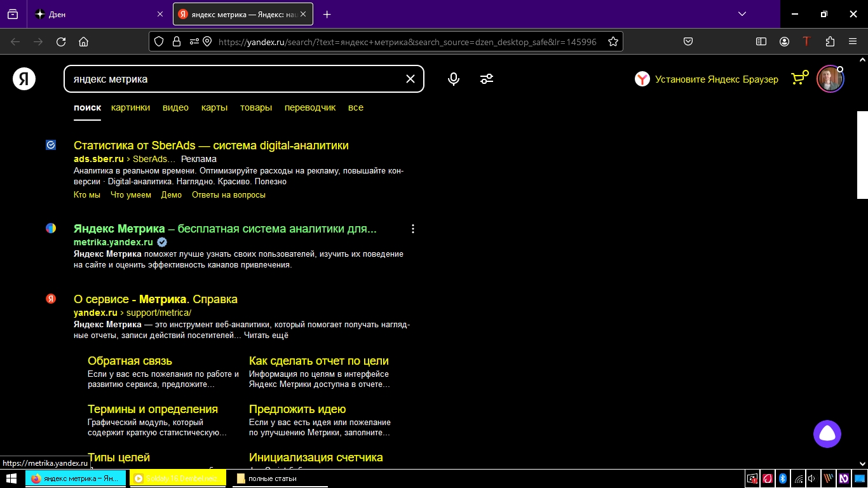Image resolution: width=868 pixels, height=488 pixels.
Task: Switch to переводчик tab
Action: 310,107
